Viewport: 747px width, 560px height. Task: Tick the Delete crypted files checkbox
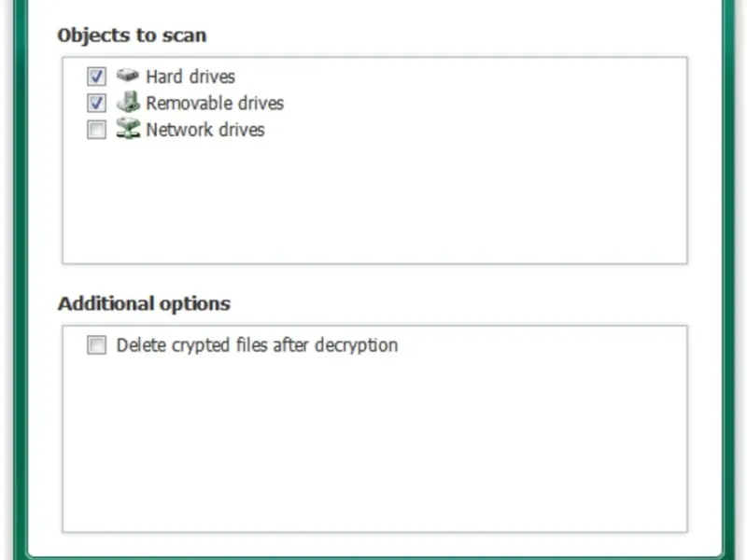tap(96, 345)
